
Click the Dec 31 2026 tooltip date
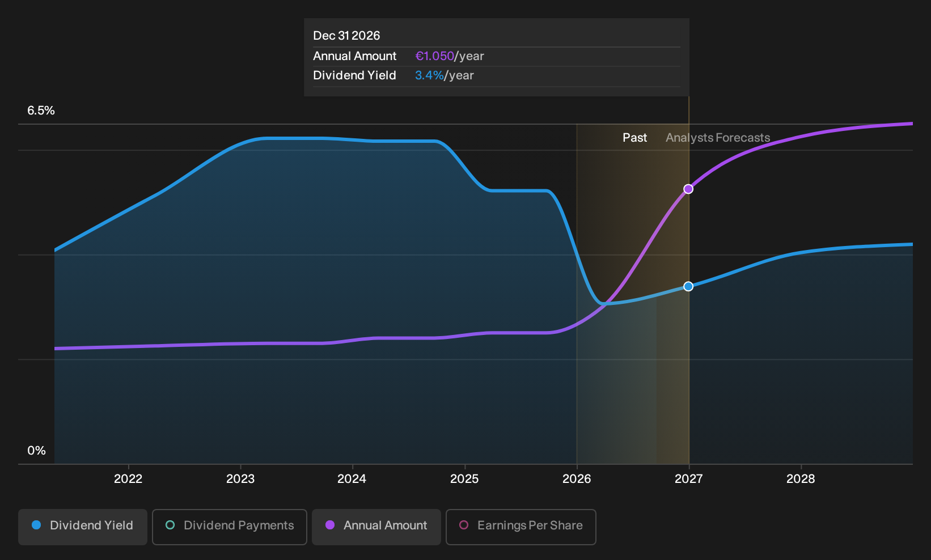(x=346, y=36)
